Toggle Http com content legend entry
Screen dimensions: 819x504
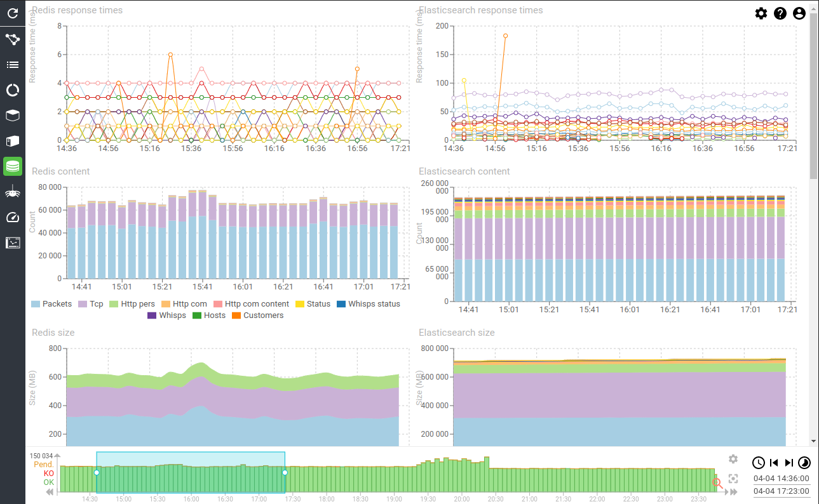click(x=251, y=304)
